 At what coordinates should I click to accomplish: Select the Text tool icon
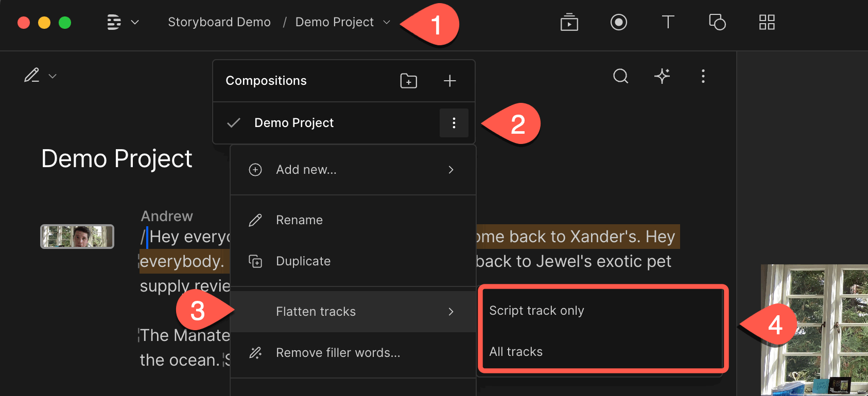pyautogui.click(x=668, y=22)
